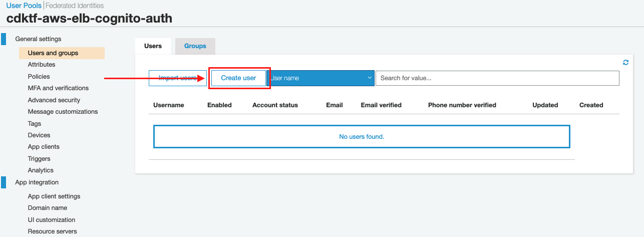Open the Federated Identities link
The image size is (644, 237).
(75, 6)
